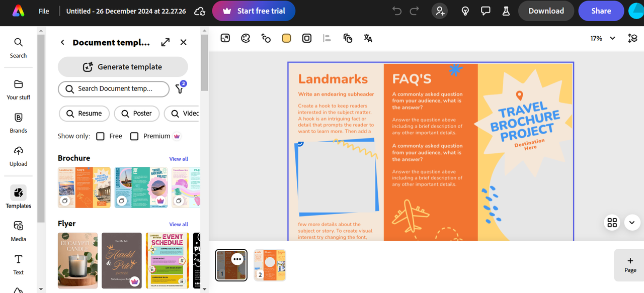This screenshot has width=644, height=293.
Task: Enable the Free checkbox
Action: (x=101, y=136)
